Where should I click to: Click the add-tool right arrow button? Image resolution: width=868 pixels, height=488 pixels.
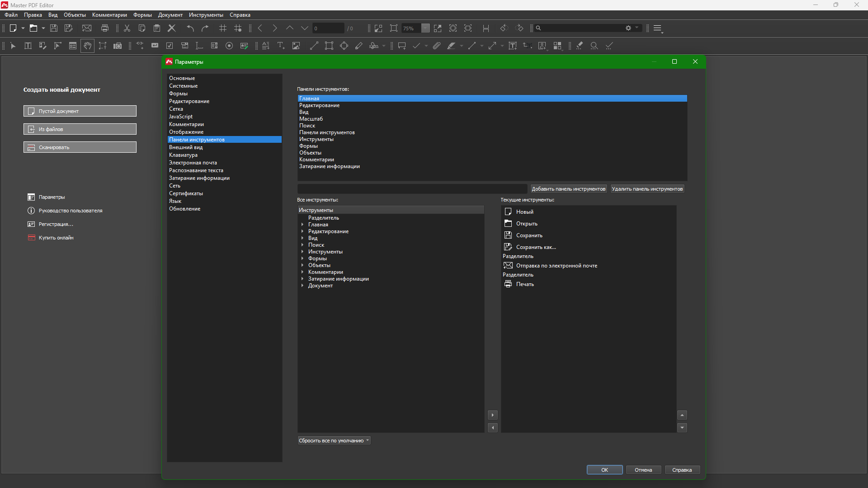click(493, 415)
